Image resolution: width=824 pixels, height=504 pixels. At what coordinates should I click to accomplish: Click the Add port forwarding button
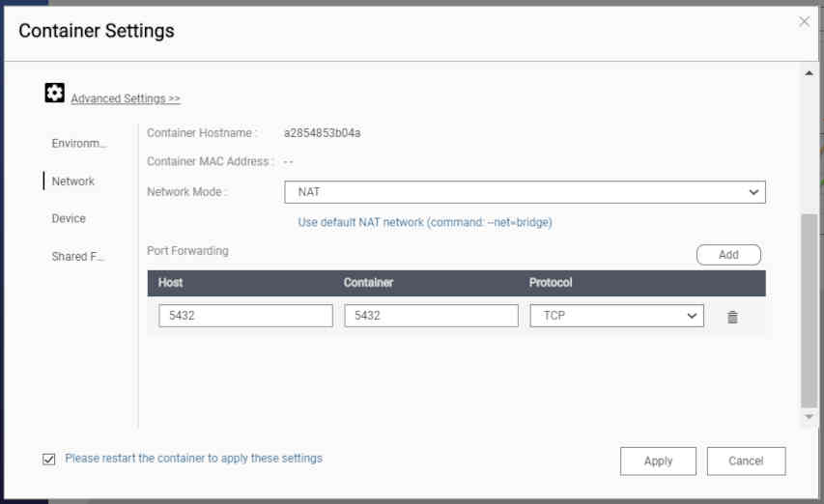coord(728,255)
